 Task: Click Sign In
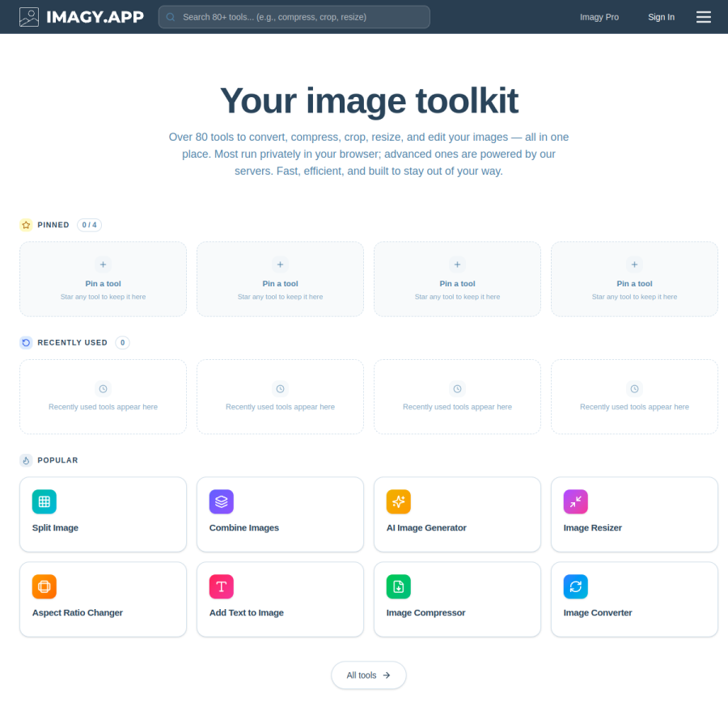click(661, 17)
